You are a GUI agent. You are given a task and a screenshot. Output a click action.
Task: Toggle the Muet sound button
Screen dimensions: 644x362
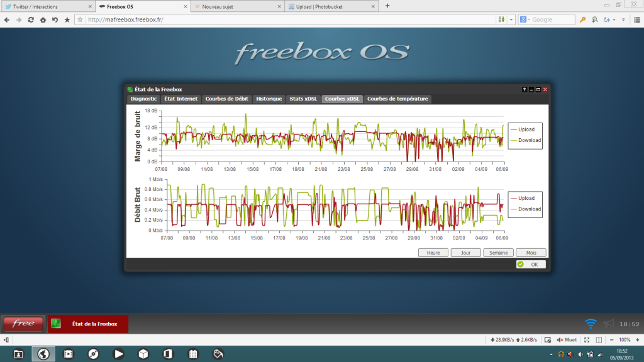tap(567, 340)
